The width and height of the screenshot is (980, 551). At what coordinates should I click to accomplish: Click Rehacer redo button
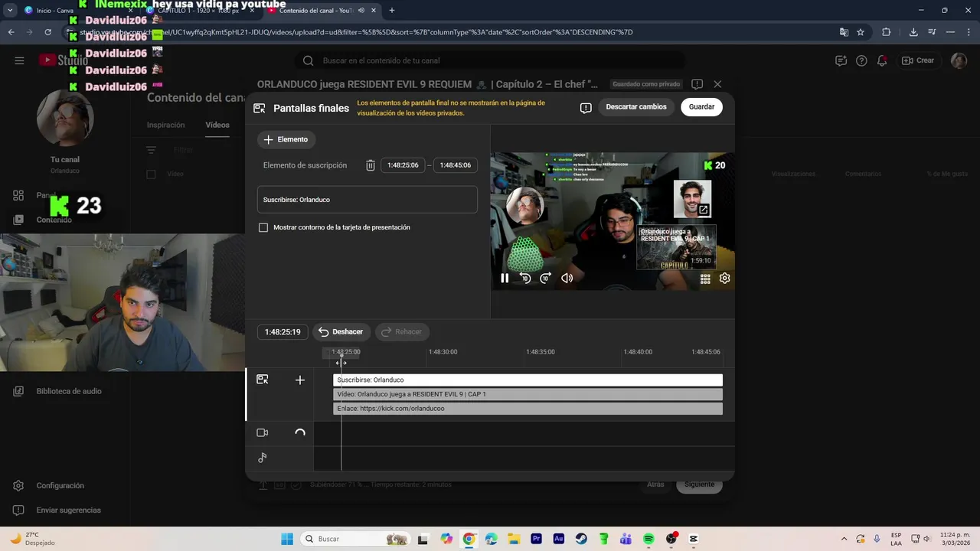coord(402,332)
